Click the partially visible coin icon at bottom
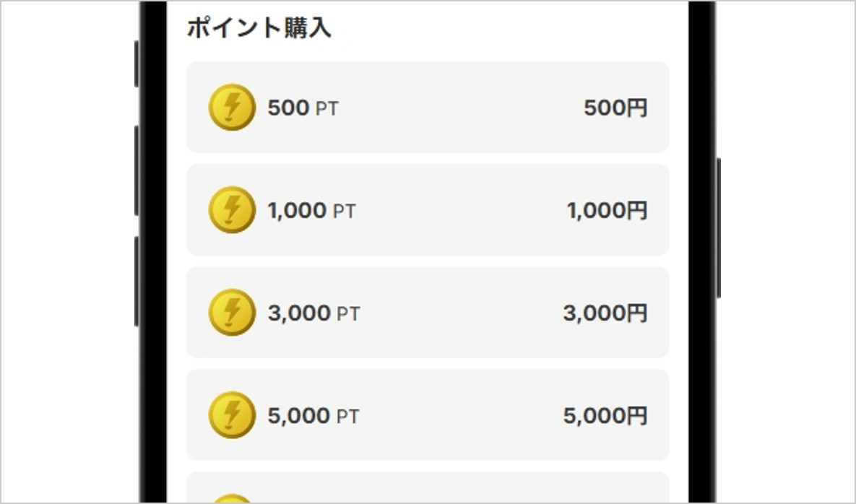Screen dimensions: 856x504 [x=231, y=499]
